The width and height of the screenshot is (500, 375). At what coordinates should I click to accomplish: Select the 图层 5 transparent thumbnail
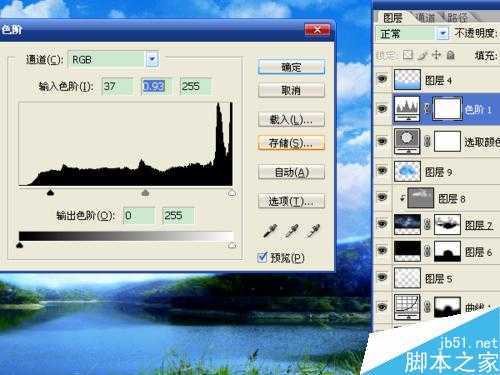[407, 278]
